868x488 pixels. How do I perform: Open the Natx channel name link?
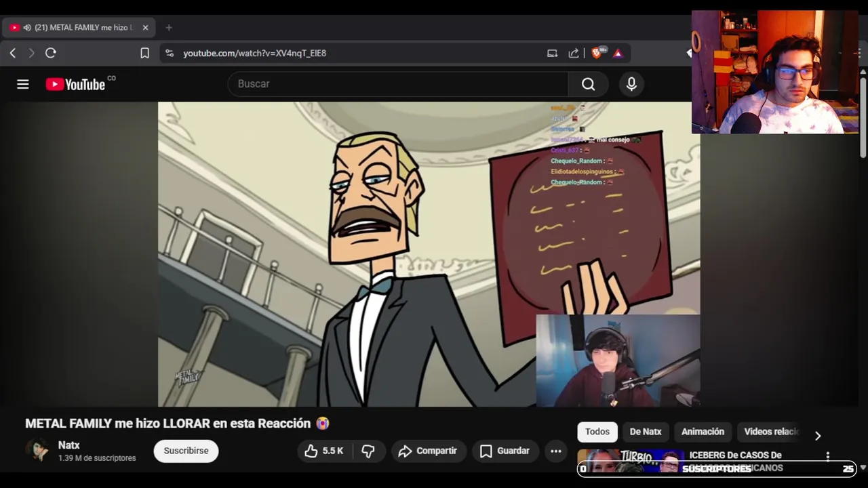pos(69,445)
